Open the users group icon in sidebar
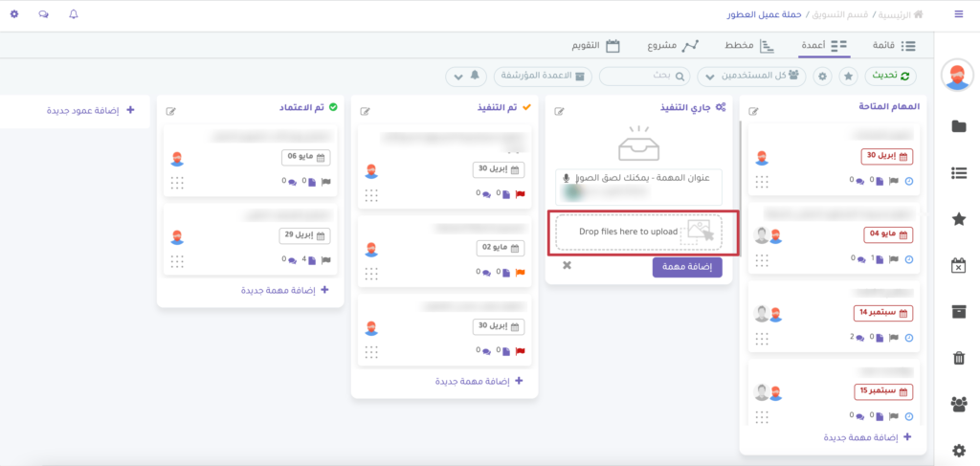The height and width of the screenshot is (466, 980). tap(958, 404)
